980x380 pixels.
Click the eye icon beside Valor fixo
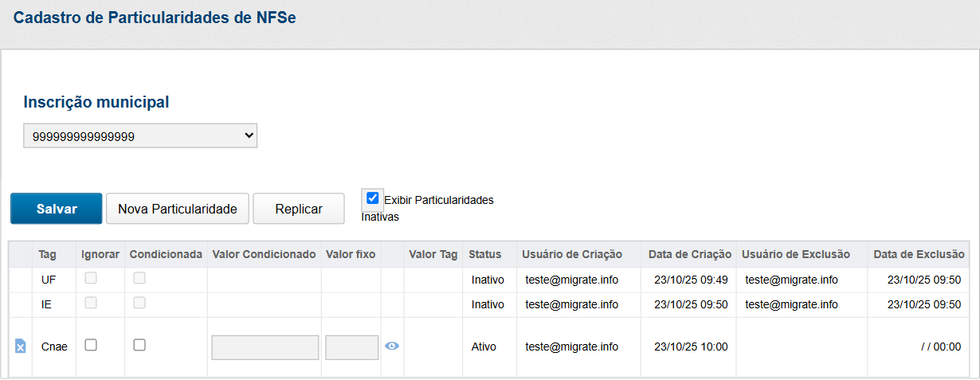tap(391, 346)
